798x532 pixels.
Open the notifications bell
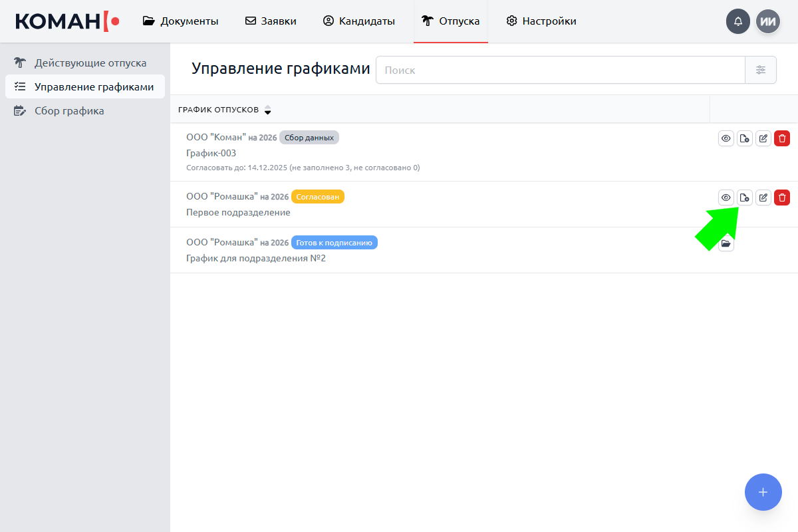738,21
